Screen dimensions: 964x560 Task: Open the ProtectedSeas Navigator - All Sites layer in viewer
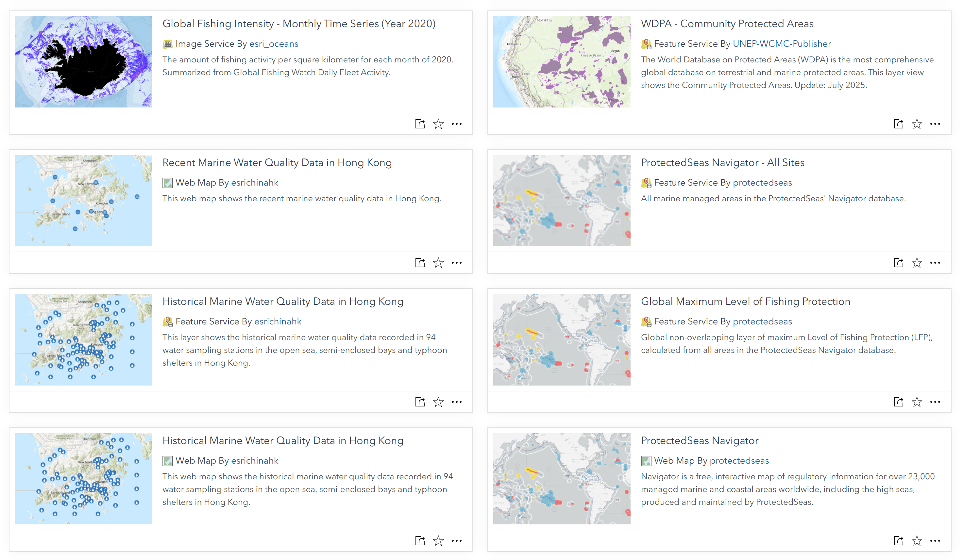click(898, 263)
